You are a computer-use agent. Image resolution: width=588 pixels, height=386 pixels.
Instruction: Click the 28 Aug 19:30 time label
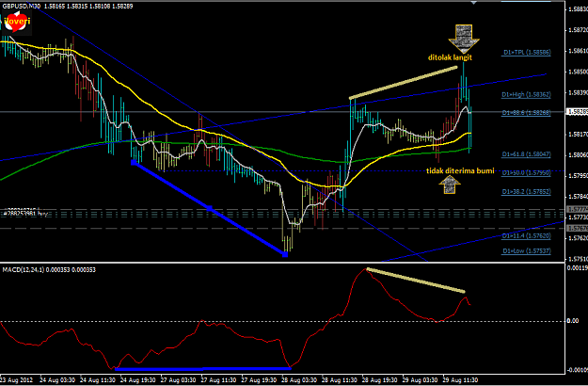(x=379, y=380)
